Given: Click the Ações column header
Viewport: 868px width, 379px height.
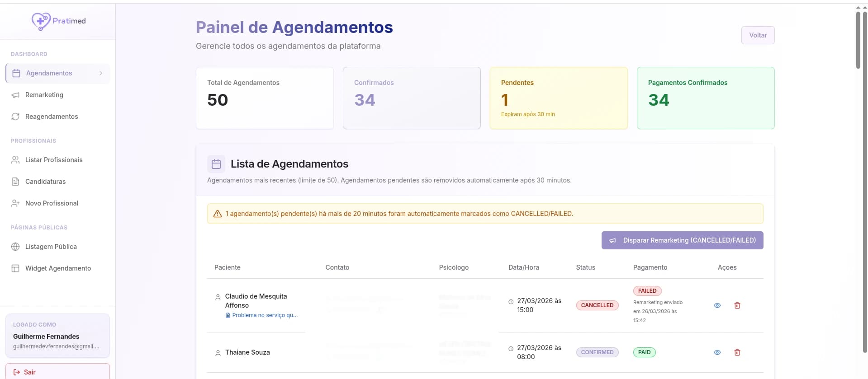Looking at the screenshot, I should [727, 267].
